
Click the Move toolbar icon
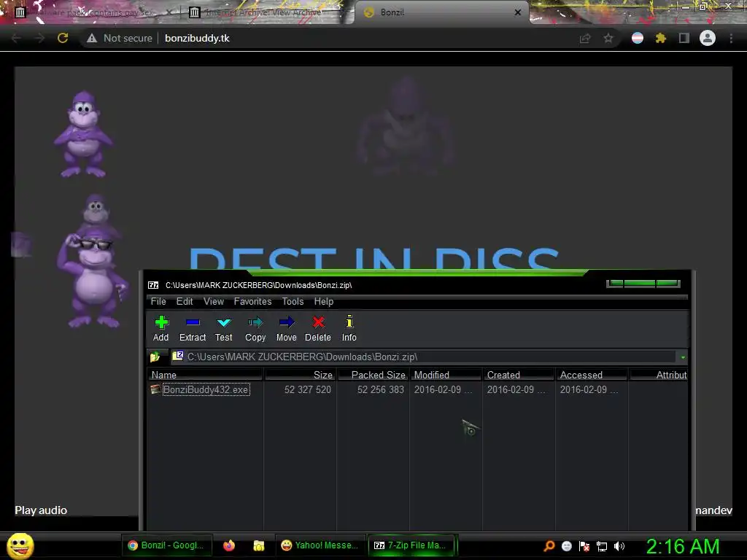pyautogui.click(x=286, y=329)
